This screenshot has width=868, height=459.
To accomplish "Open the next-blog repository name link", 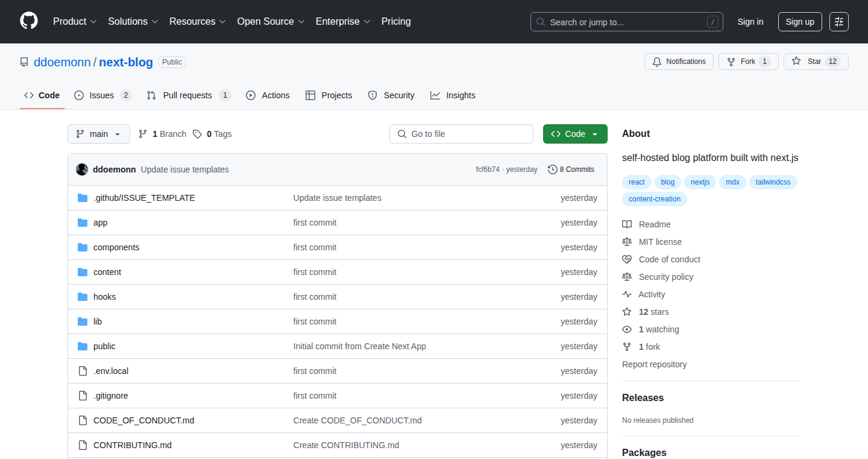I will [126, 62].
